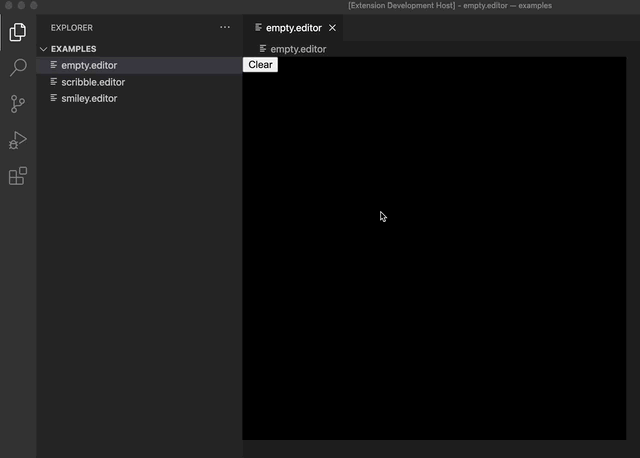Click the file icon beside empty.editor in tree
640x458 pixels.
[53, 65]
